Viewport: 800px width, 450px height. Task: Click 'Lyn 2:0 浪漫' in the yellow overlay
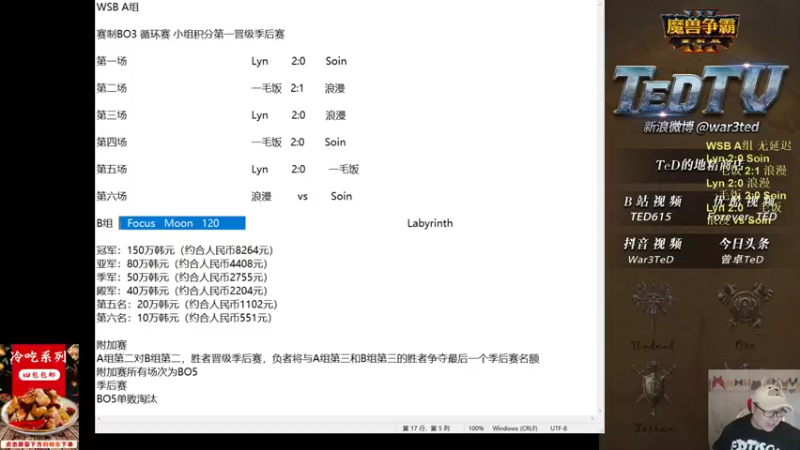pyautogui.click(x=738, y=183)
